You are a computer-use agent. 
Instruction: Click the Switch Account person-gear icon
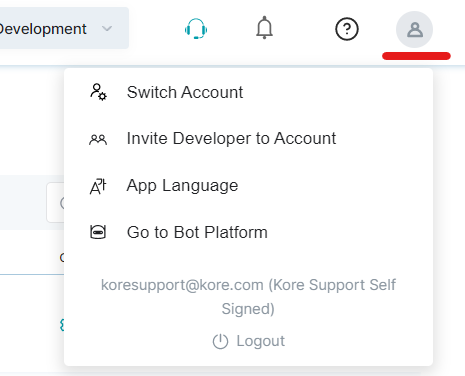[x=98, y=92]
